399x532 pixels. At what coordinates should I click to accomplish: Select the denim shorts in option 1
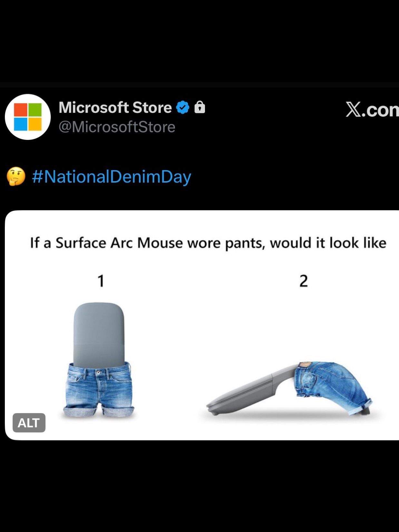pos(99,389)
